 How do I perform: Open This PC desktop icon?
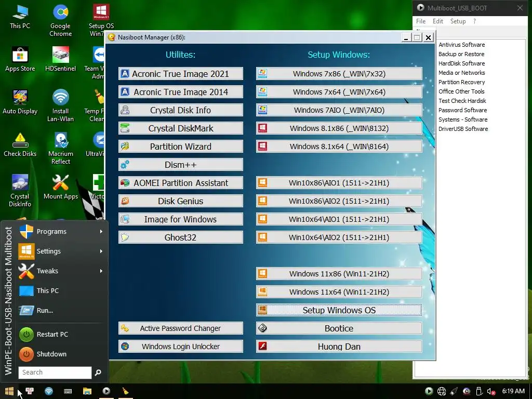click(20, 16)
